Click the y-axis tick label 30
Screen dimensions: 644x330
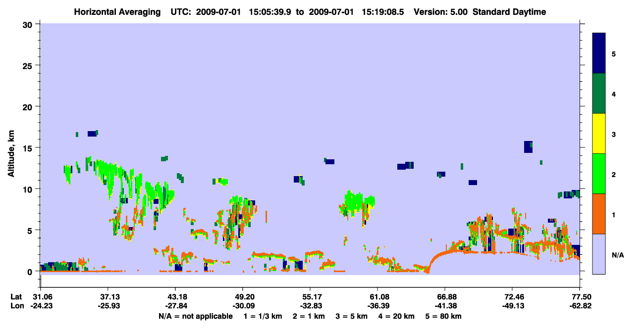click(x=29, y=24)
